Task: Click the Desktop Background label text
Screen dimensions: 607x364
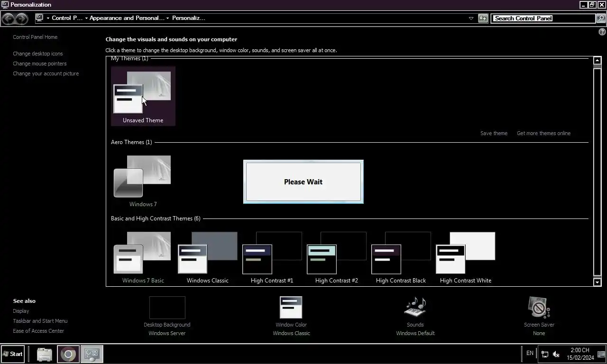Action: pos(167,325)
